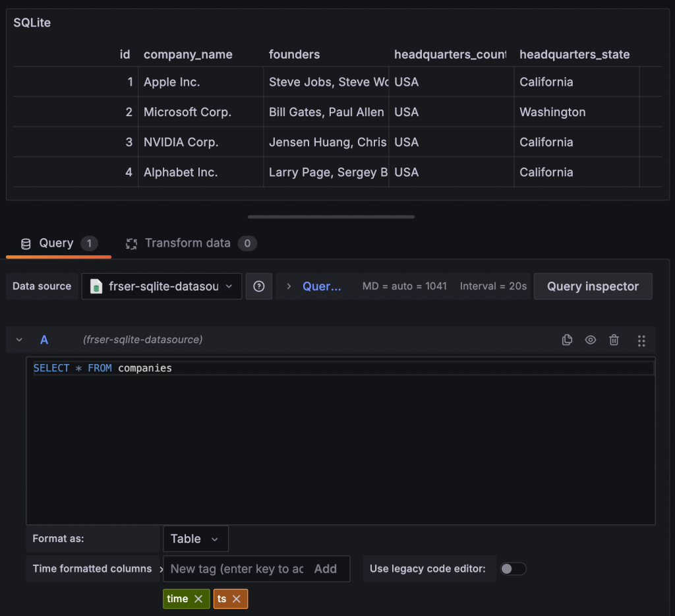Expand Query options chevron
The height and width of the screenshot is (616, 675).
click(x=289, y=286)
